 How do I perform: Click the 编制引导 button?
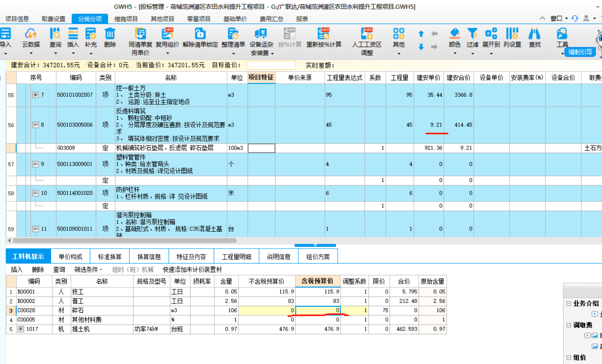click(x=580, y=52)
